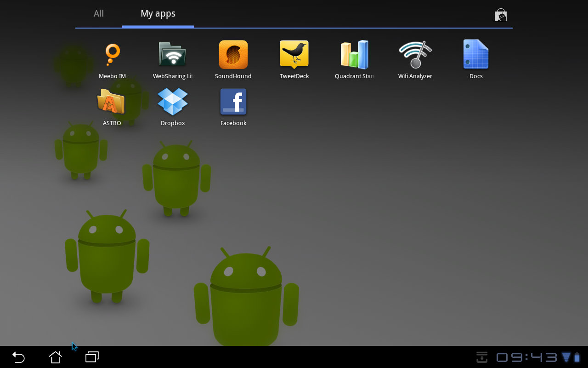Click the "SoundHound" label
This screenshot has width=588, height=368.
click(x=233, y=76)
